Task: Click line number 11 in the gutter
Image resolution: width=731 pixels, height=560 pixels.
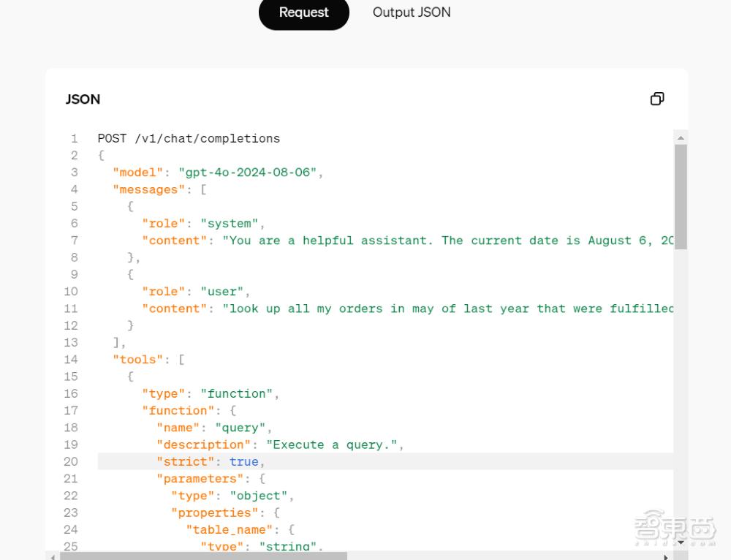Action: 71,309
